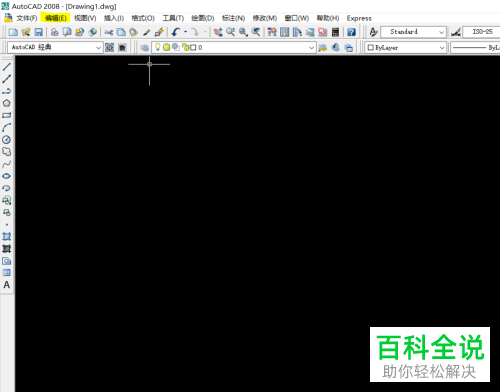This screenshot has height=392, width=500.
Task: Open the Layer Properties Manager icon
Action: click(145, 48)
